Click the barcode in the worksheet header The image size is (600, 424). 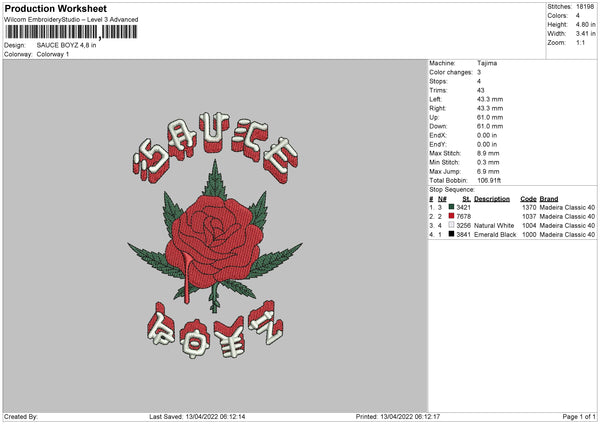pos(71,32)
